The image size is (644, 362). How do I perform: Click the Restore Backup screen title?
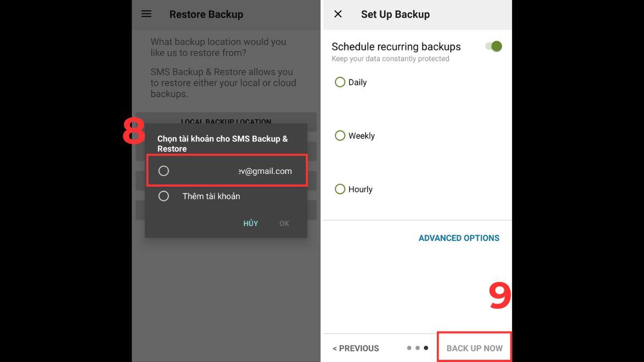click(206, 14)
